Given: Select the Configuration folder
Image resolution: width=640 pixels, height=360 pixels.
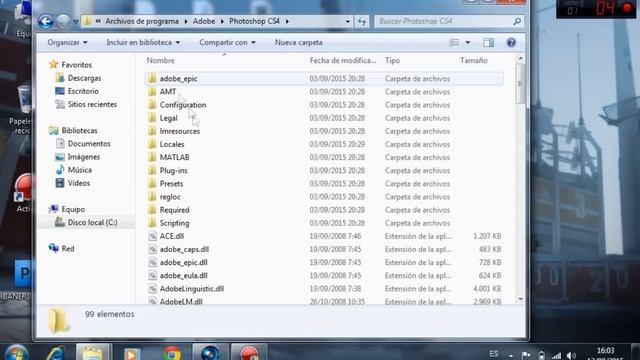Looking at the screenshot, I should click(x=182, y=105).
